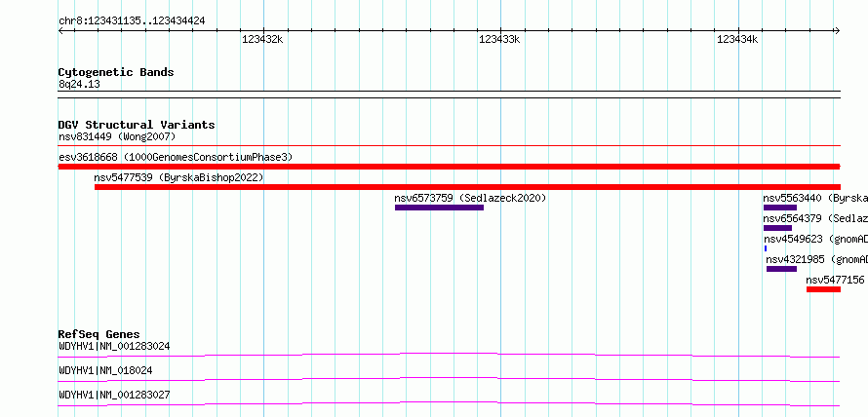Click the left arrow of the ruler
868x417 pixels.
60,31
